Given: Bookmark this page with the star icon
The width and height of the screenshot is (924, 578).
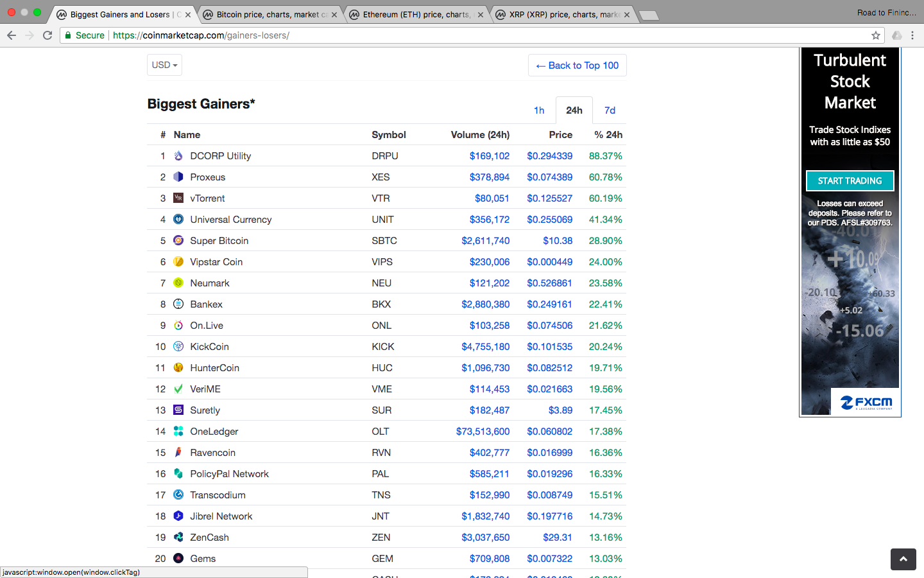Looking at the screenshot, I should click(876, 35).
